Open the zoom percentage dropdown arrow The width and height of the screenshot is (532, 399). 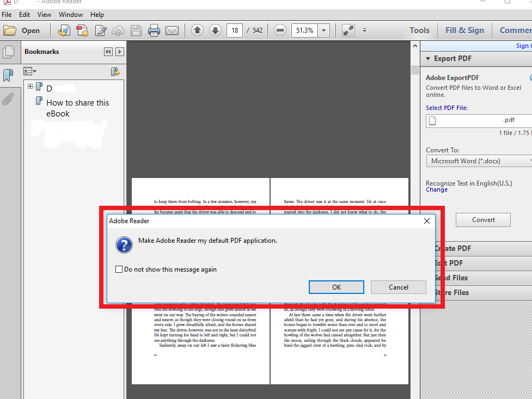click(x=324, y=30)
